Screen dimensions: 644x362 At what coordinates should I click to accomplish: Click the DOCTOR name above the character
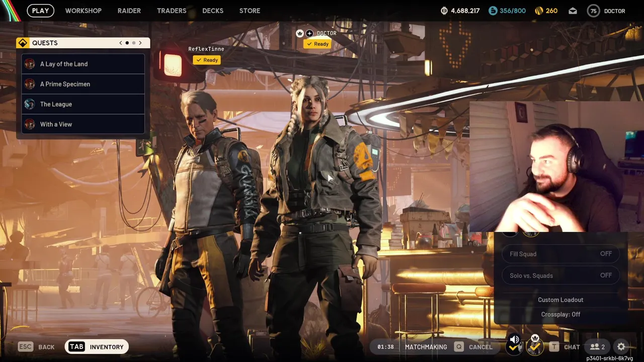(327, 33)
